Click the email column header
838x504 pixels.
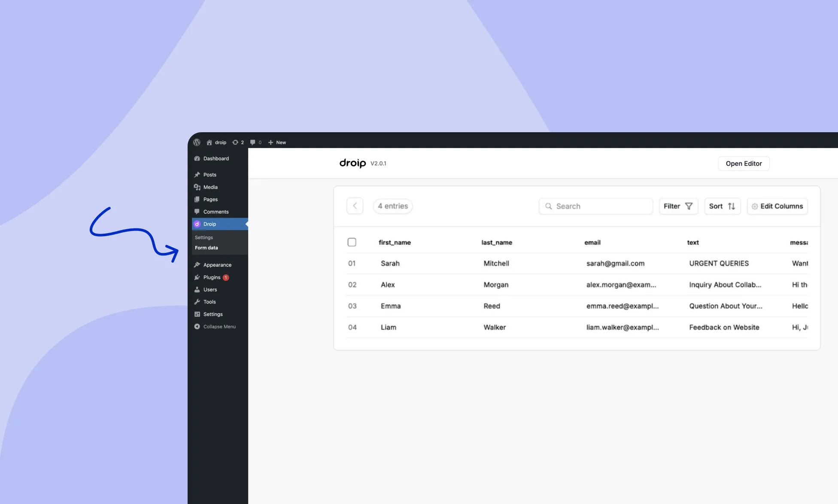[592, 243]
